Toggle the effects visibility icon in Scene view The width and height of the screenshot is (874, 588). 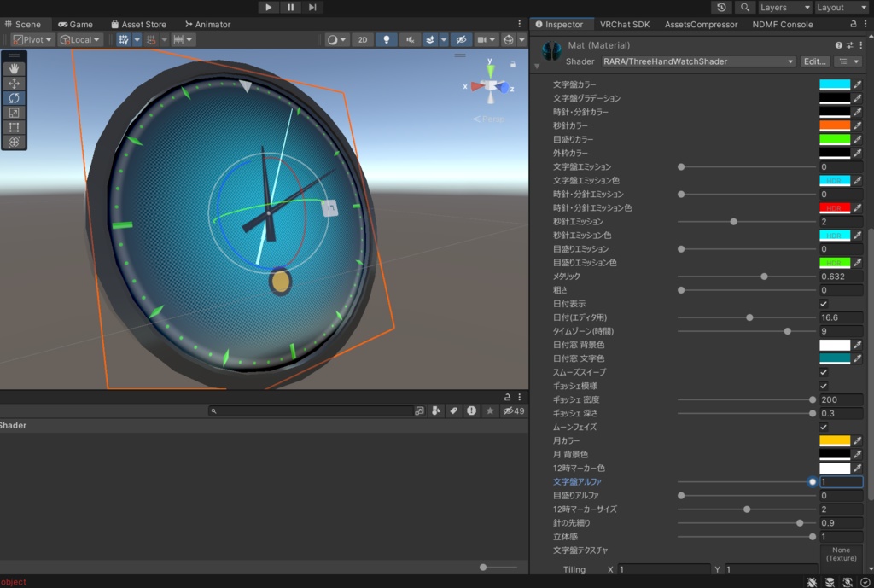pos(430,39)
